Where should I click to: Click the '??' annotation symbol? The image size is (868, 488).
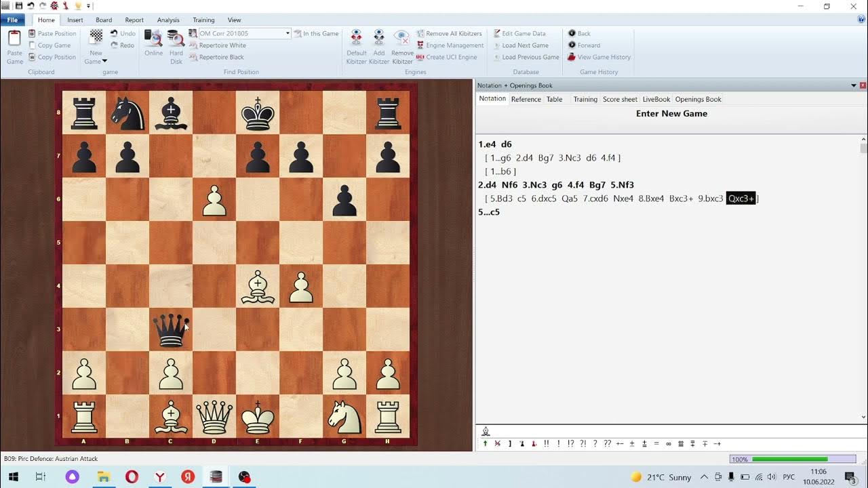[x=607, y=444]
